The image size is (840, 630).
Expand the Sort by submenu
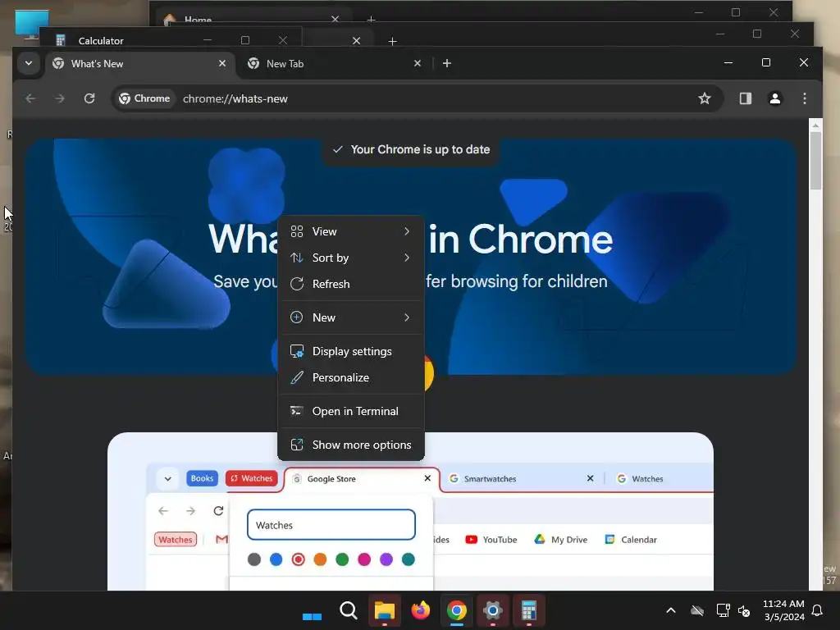coord(351,258)
